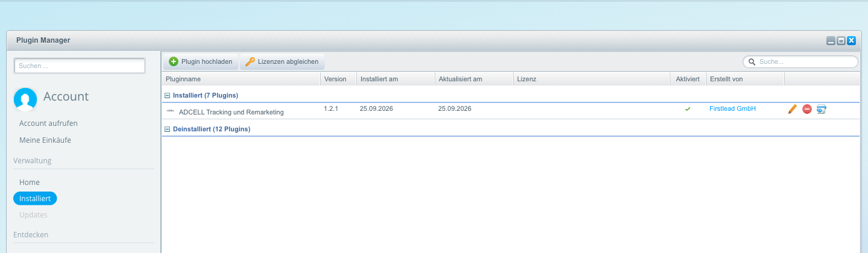Screen dimensions: 868x253
Task: Click the Entdecken section label
Action: tap(31, 234)
